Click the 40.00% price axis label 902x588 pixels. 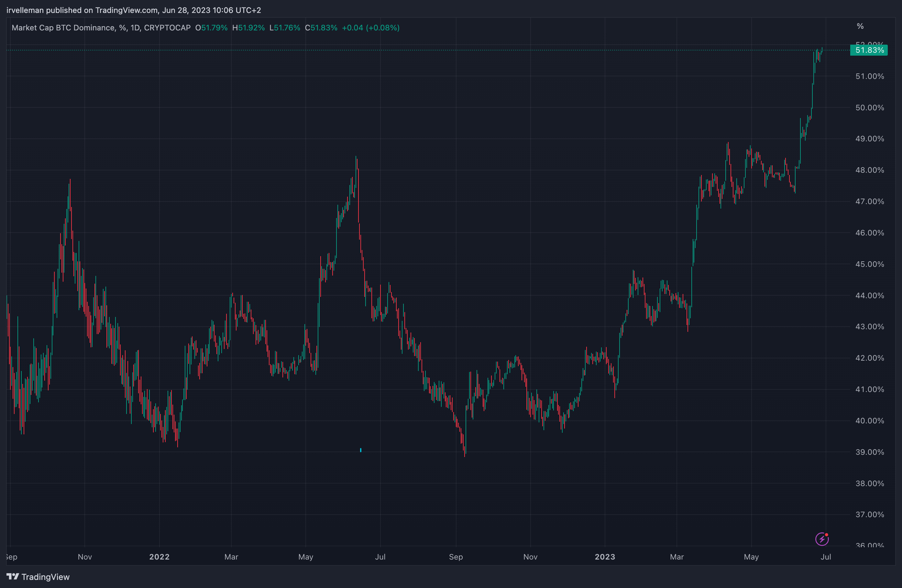(x=869, y=420)
